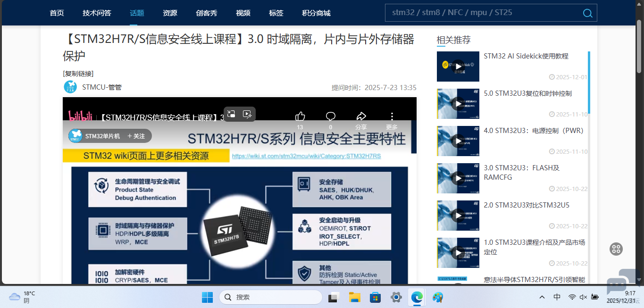Share the video via 分享 arrow icon
This screenshot has width=644, height=308.
(361, 116)
